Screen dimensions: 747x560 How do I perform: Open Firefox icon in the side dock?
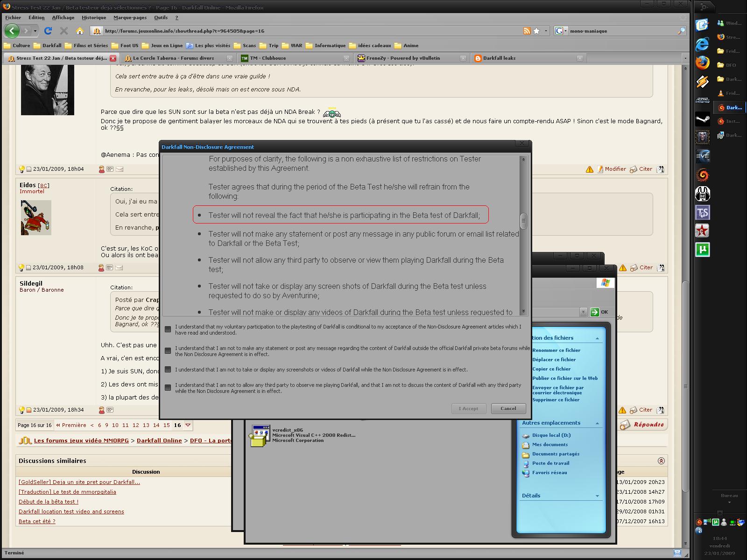pos(702,63)
